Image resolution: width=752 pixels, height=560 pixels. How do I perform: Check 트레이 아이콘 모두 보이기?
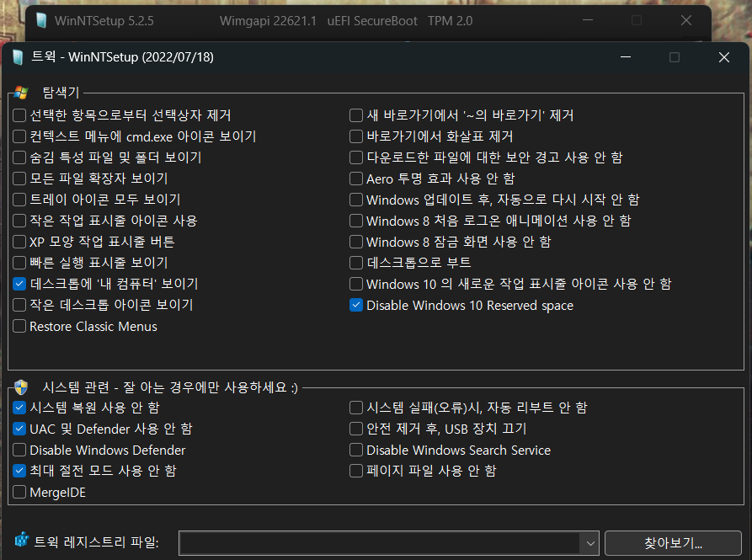(x=19, y=200)
